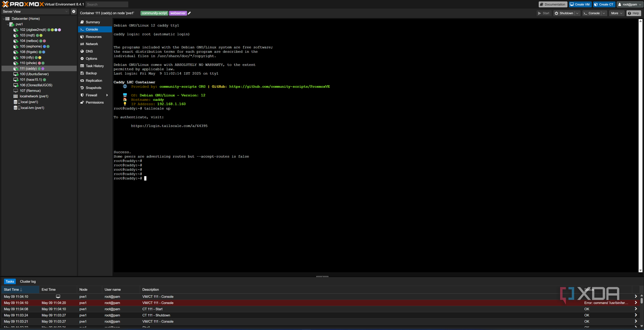644x330 pixels.
Task: Edit tags with the pencil icon
Action: [189, 13]
